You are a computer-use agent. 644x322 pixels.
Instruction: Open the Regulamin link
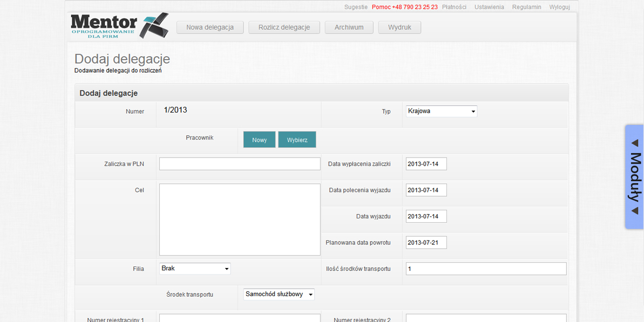526,7
